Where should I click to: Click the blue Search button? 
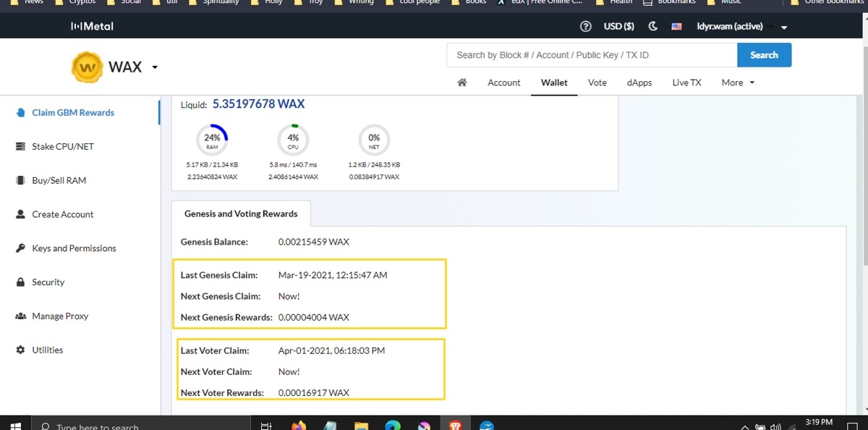pos(764,55)
